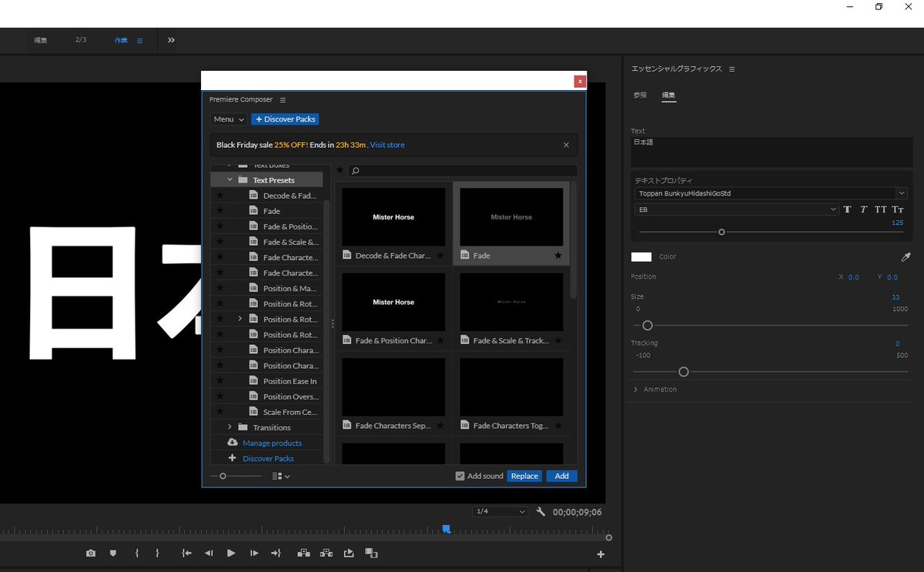924x572 pixels.
Task: Select the Scale From Ce... preset in list
Action: click(290, 412)
